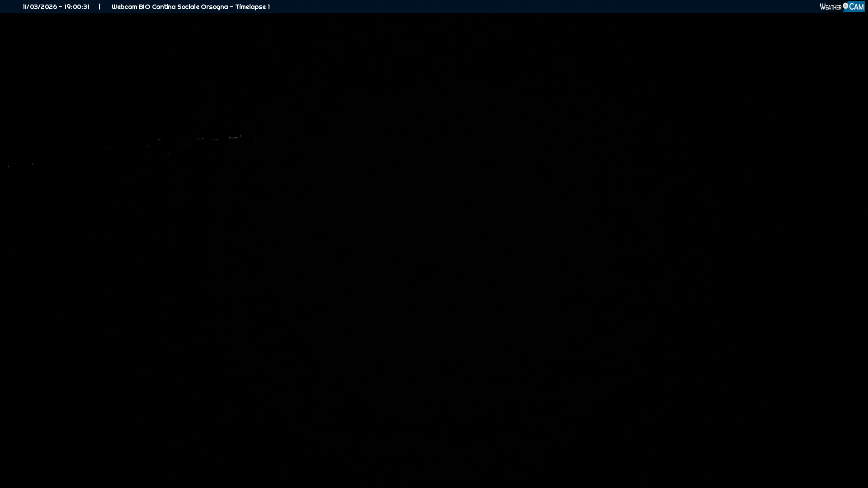
Task: Click the word Webcam in title
Action: 124,7
